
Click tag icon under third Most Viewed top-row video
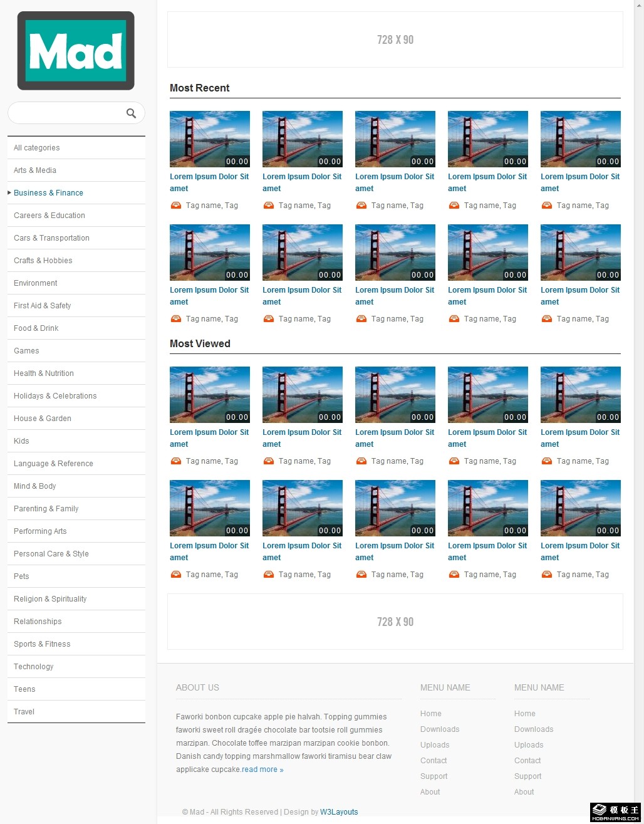coord(361,461)
